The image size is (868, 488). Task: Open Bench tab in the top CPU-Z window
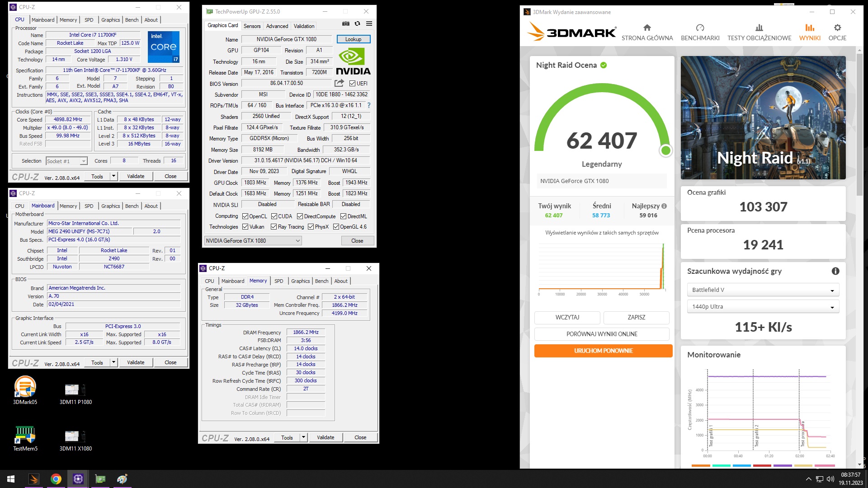[132, 20]
